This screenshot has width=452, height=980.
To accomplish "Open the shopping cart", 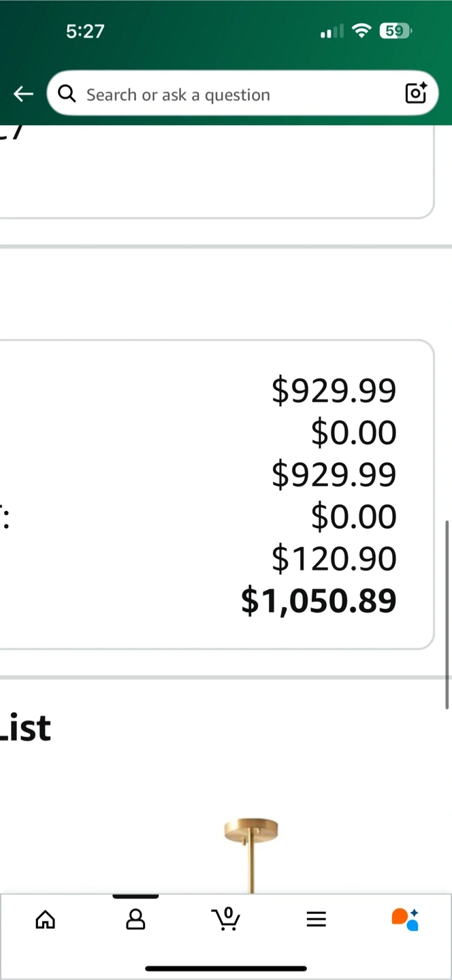I will tap(226, 919).
